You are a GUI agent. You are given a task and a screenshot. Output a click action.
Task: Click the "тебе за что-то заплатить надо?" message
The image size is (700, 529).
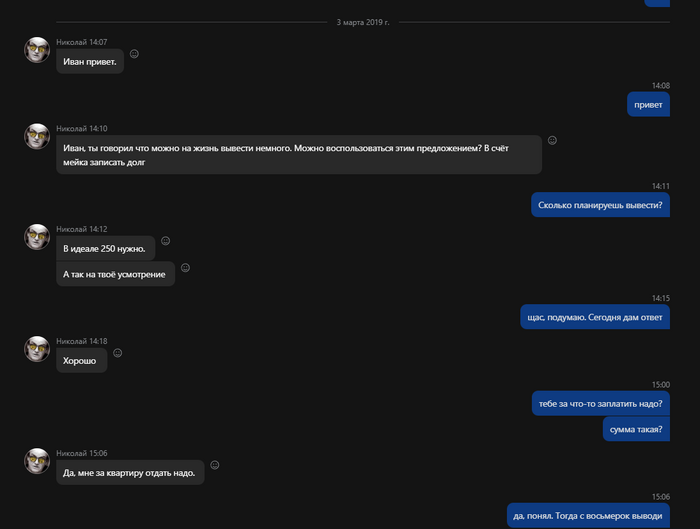pyautogui.click(x=600, y=403)
